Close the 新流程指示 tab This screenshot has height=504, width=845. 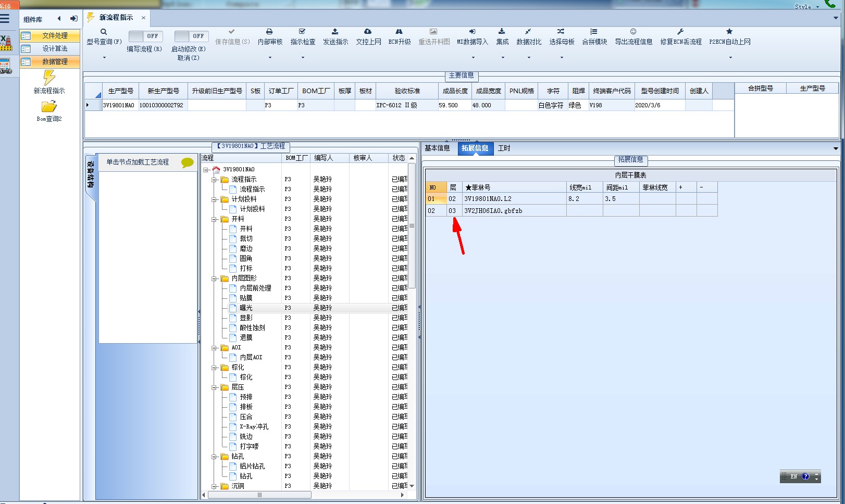click(x=143, y=18)
